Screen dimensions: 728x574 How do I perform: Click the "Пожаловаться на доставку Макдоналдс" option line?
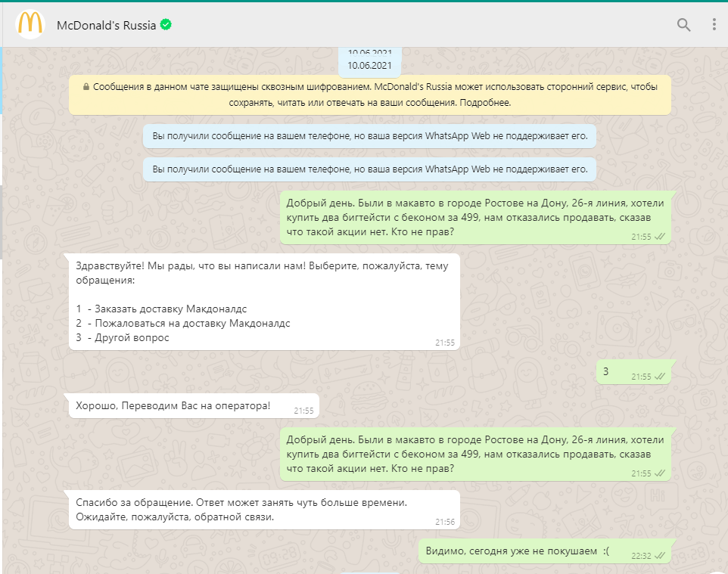pyautogui.click(x=183, y=324)
